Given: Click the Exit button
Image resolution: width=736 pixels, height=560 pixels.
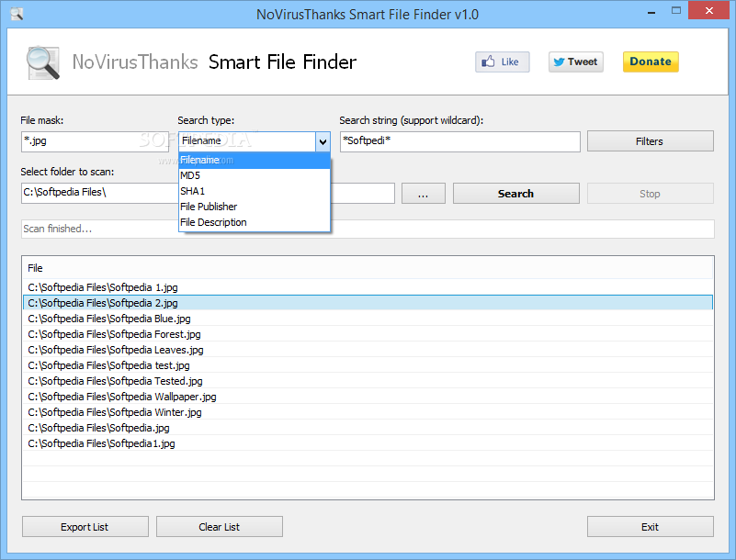Looking at the screenshot, I should point(651,527).
